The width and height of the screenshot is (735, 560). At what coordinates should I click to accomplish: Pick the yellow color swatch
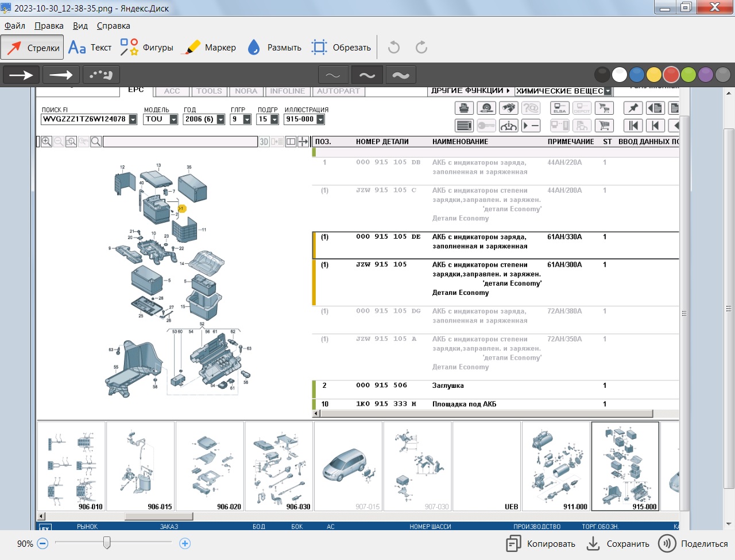coord(654,75)
